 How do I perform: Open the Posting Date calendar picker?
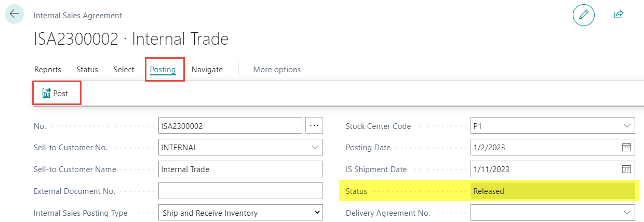[626, 147]
